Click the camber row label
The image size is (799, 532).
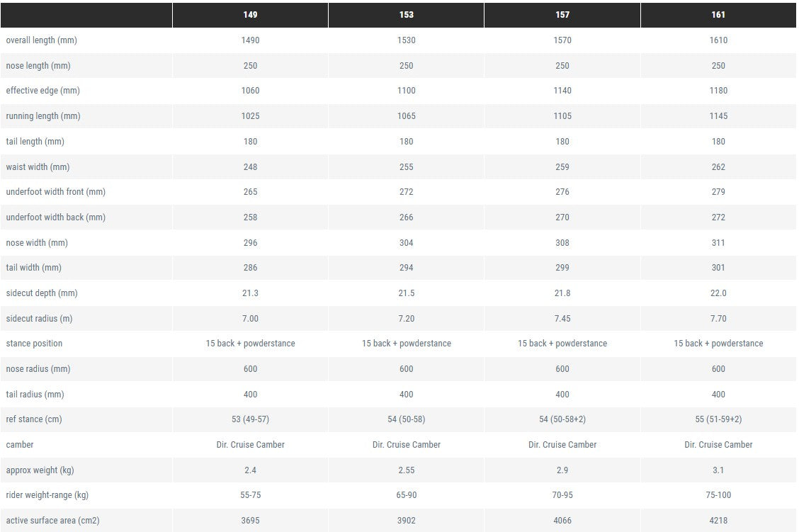20,445
